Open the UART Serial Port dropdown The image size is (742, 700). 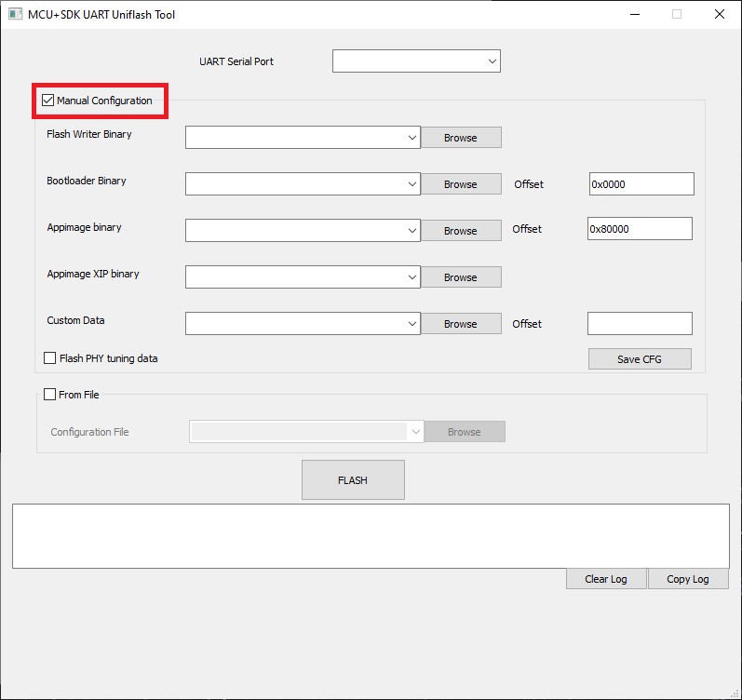click(492, 61)
